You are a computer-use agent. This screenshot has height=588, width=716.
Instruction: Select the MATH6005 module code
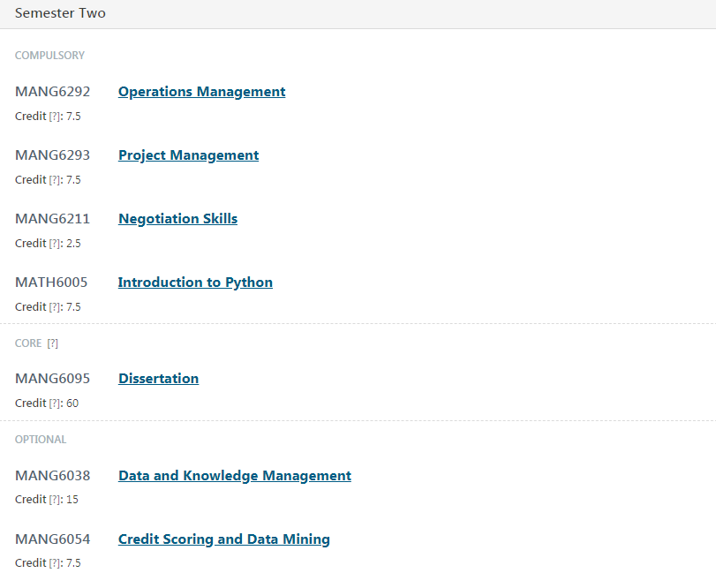pos(51,283)
